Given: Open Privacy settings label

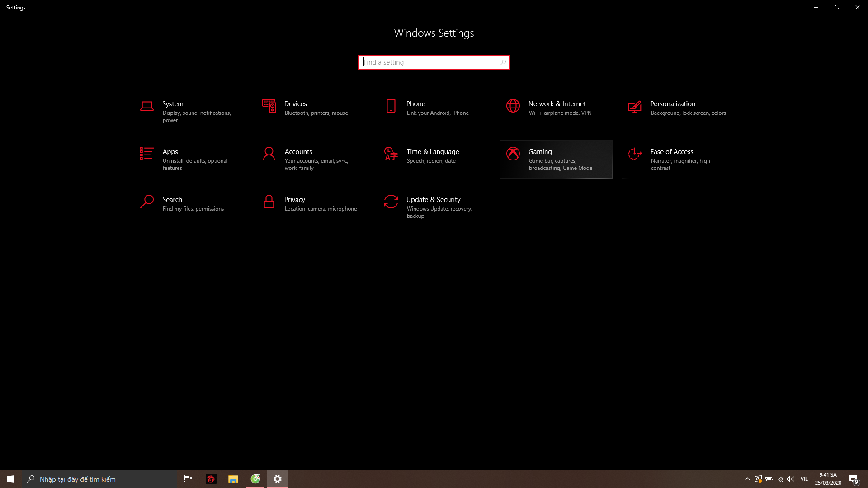Looking at the screenshot, I should (295, 200).
